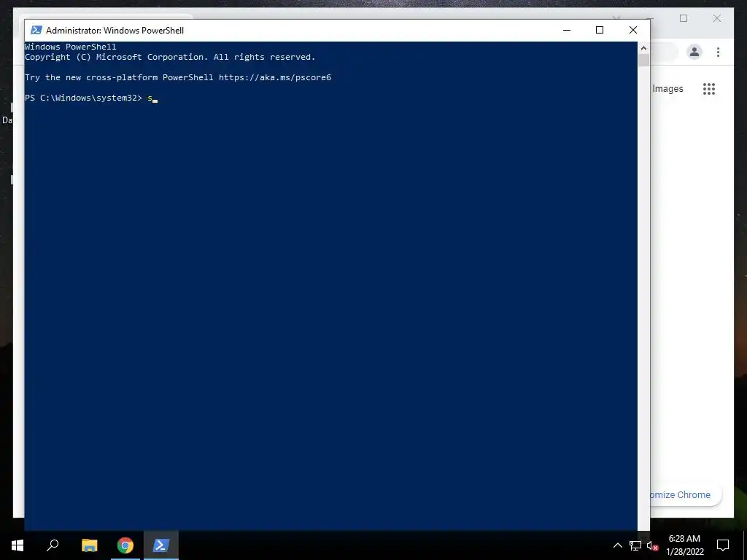The image size is (747, 560).
Task: Open muted volume tray icon
Action: click(x=652, y=545)
